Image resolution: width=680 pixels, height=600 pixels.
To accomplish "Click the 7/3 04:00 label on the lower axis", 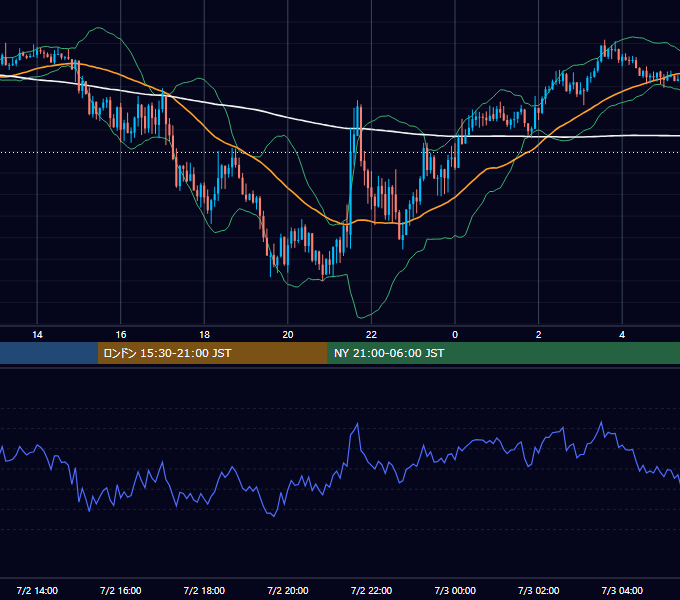I will click(622, 590).
